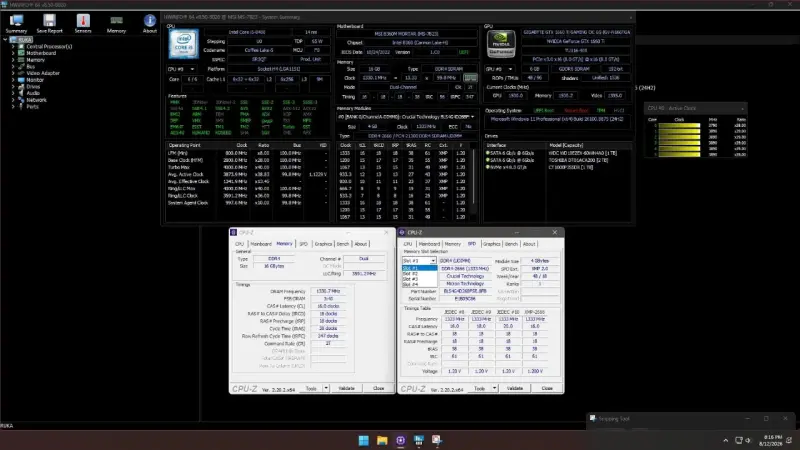The image size is (800, 450).
Task: Click the Video Adapter tree node icon
Action: 21,73
